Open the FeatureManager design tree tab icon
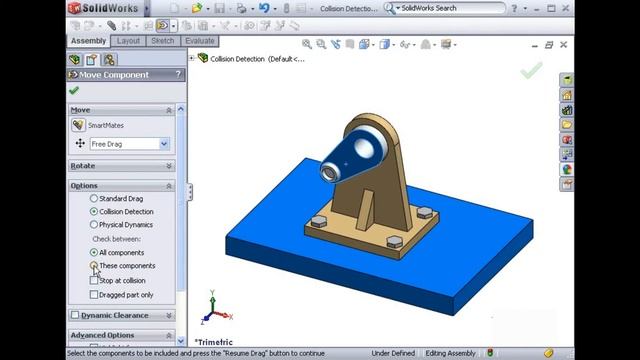 75,60
